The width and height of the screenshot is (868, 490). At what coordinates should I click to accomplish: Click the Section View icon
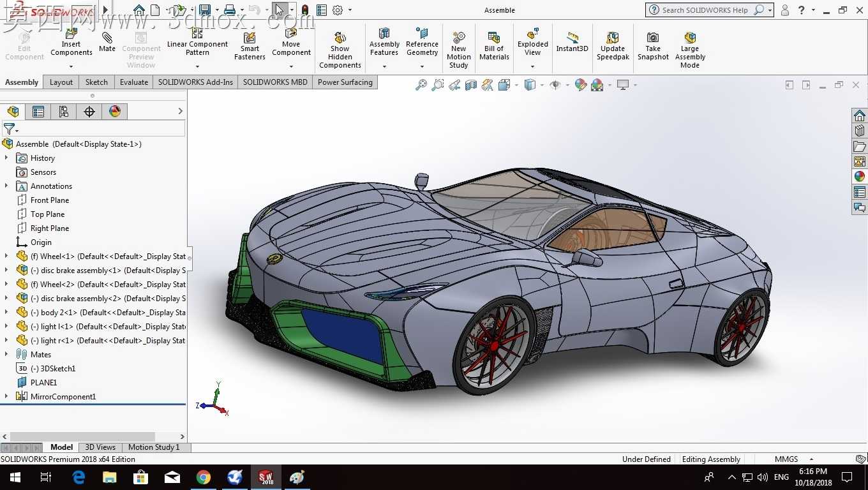point(471,85)
